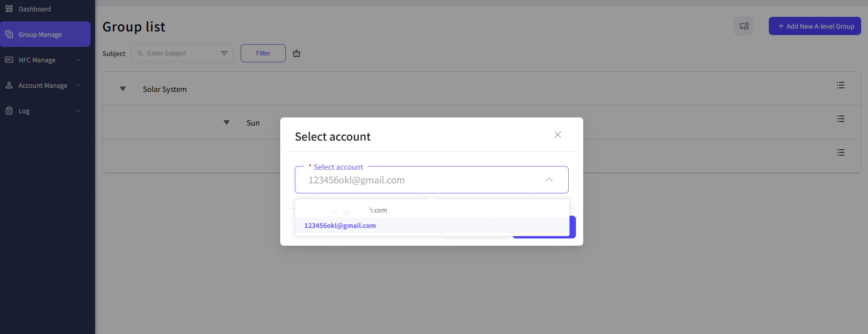Collapse the Sun group node

227,122
